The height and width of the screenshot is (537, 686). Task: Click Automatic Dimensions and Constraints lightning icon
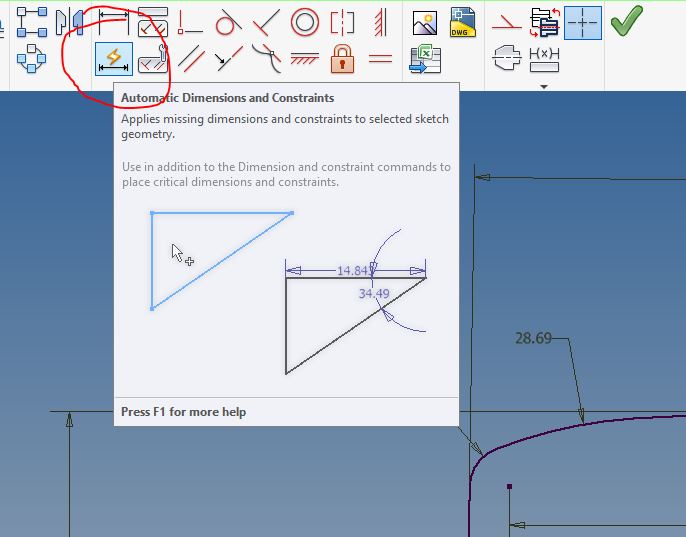tap(114, 59)
